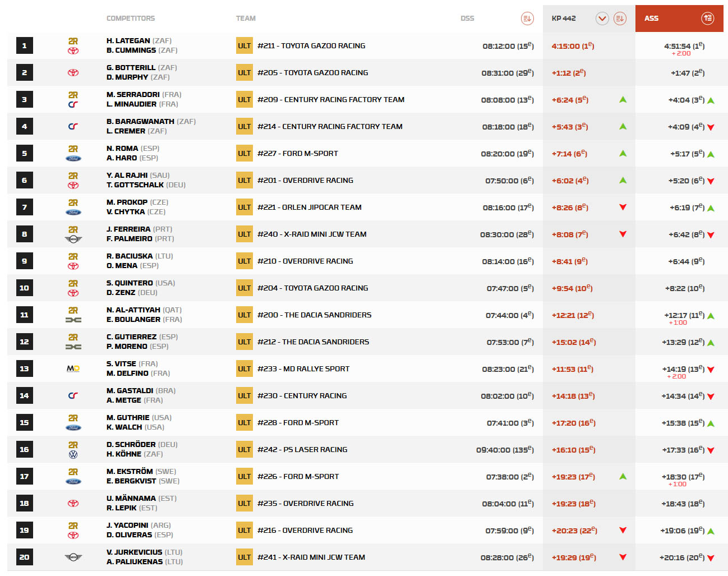Viewport: 728px width, 576px height.
Task: Sort the table by the DSS column icon
Action: pos(527,19)
